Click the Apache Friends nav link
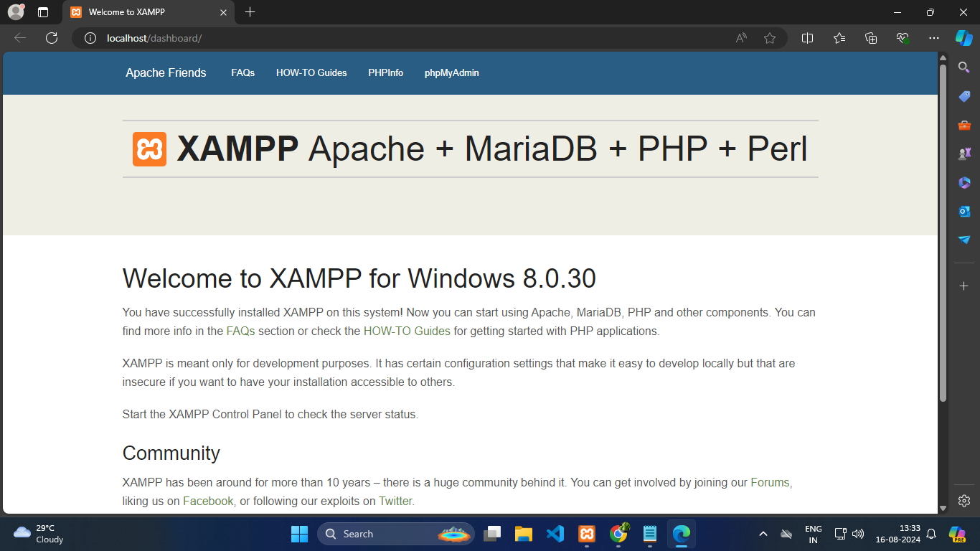Viewport: 980px width, 551px height. point(166,72)
